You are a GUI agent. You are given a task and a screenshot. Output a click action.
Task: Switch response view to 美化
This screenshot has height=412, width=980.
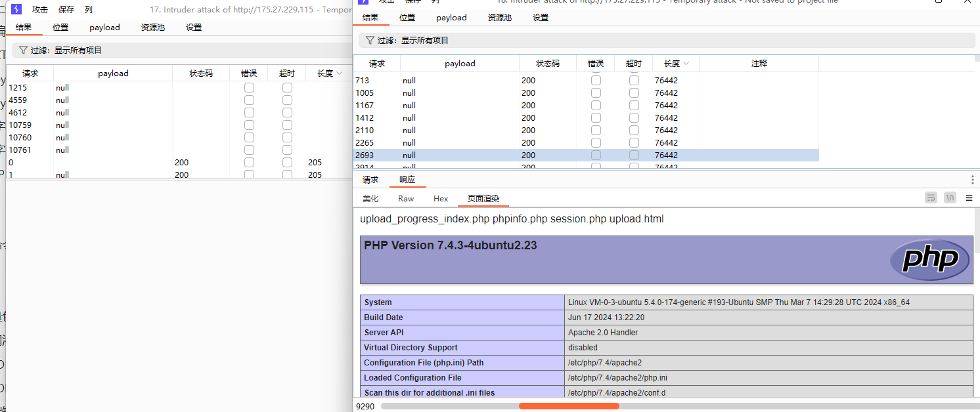(370, 199)
